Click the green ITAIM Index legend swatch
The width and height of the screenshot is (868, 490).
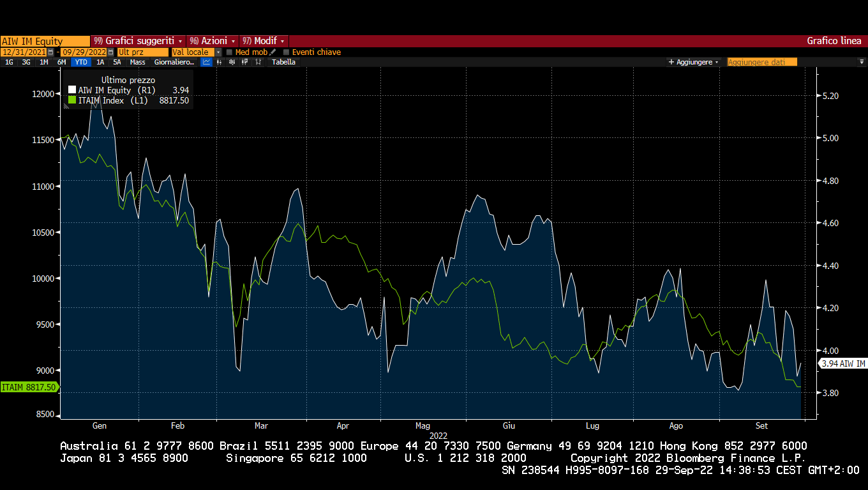click(72, 100)
